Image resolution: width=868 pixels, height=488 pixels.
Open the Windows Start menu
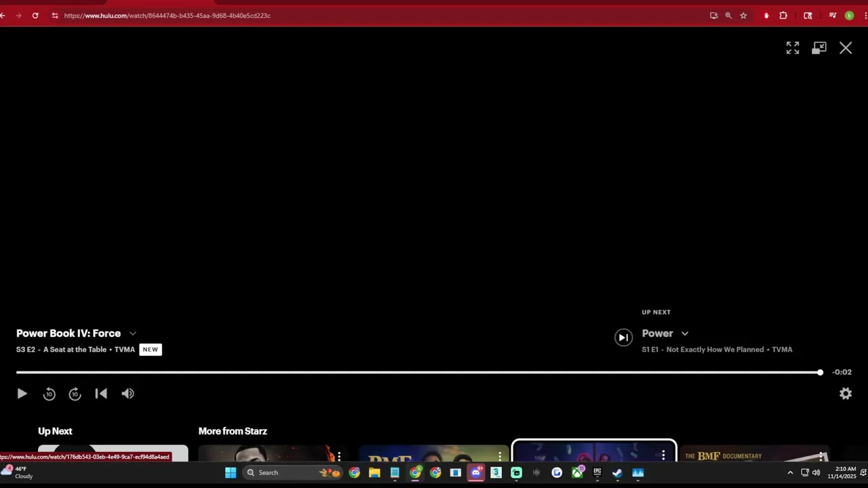click(x=231, y=472)
